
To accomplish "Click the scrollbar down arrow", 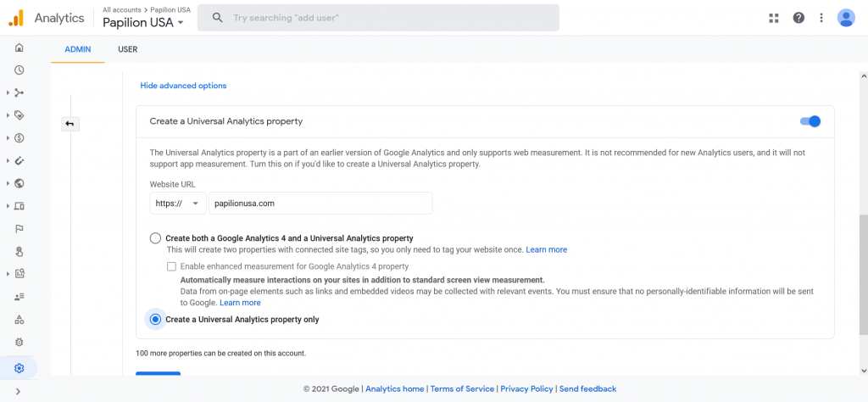I will [x=863, y=370].
